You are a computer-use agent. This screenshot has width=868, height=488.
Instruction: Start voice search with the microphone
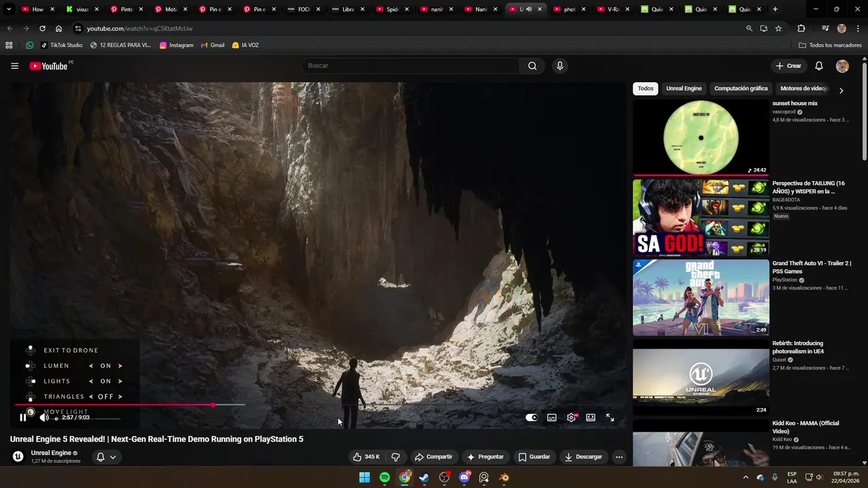tap(559, 66)
